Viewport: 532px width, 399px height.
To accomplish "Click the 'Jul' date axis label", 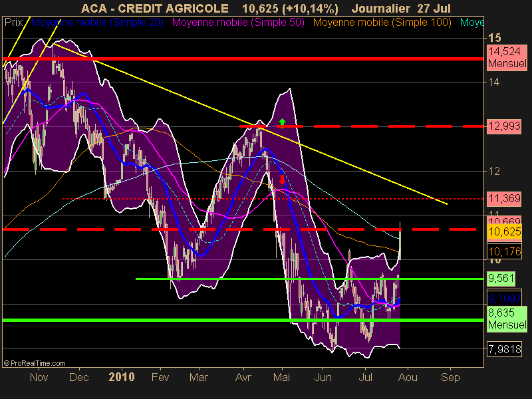I will pyautogui.click(x=365, y=377).
